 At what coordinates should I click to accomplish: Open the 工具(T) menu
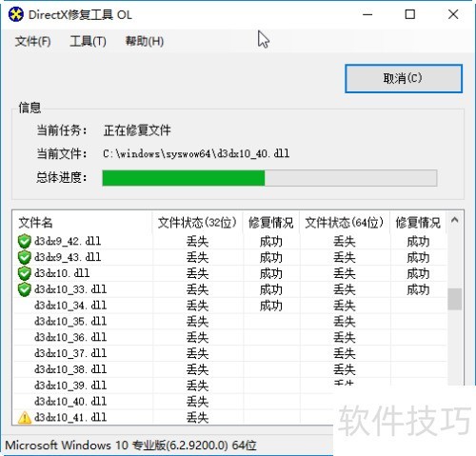(88, 41)
